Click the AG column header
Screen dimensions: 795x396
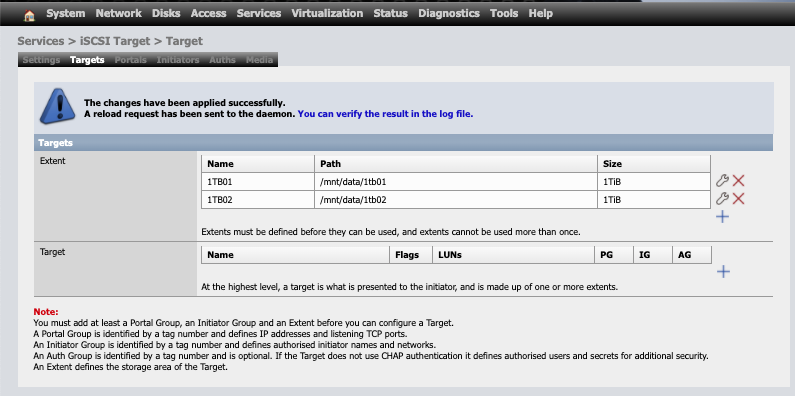coord(692,255)
